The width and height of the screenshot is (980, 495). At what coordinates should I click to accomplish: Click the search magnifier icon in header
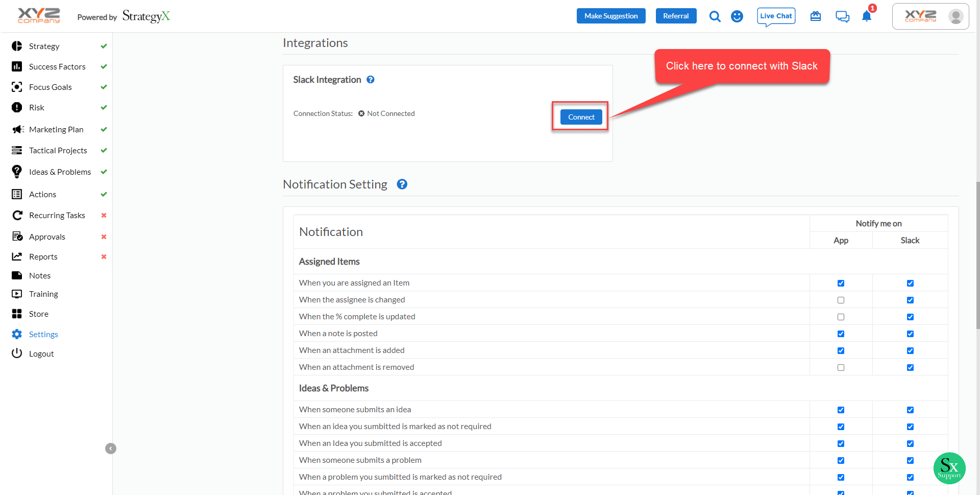[715, 16]
